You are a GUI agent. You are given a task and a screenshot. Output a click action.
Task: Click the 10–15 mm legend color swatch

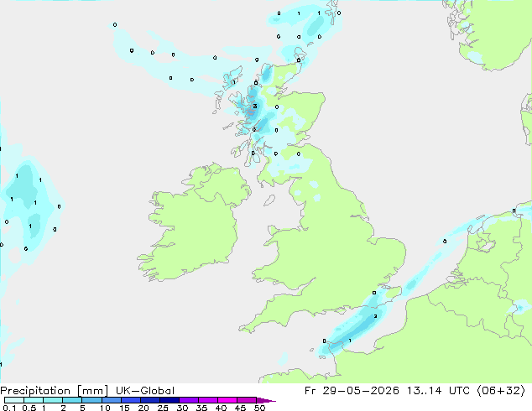112,400
